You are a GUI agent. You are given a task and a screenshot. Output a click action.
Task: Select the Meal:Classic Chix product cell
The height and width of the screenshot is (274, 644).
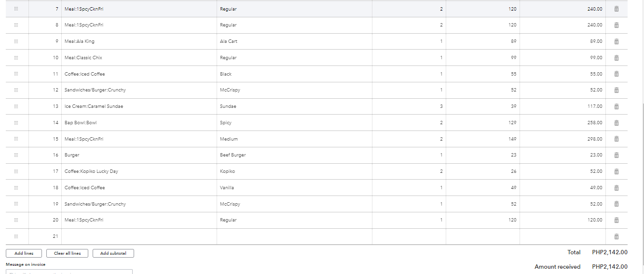(x=139, y=58)
